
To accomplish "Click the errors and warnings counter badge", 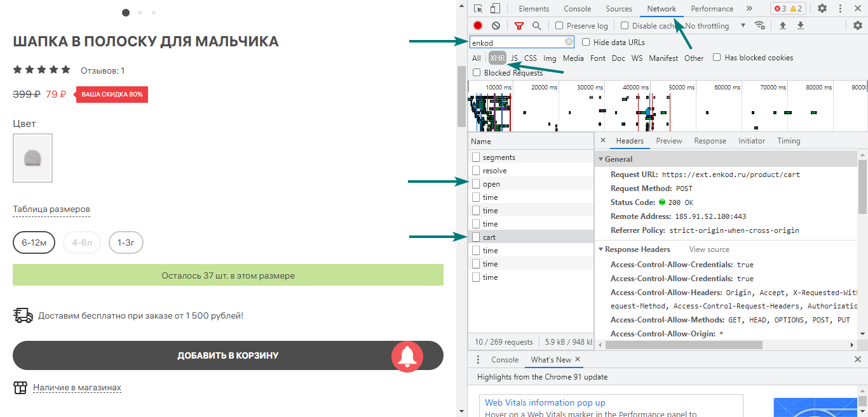I will coord(789,9).
